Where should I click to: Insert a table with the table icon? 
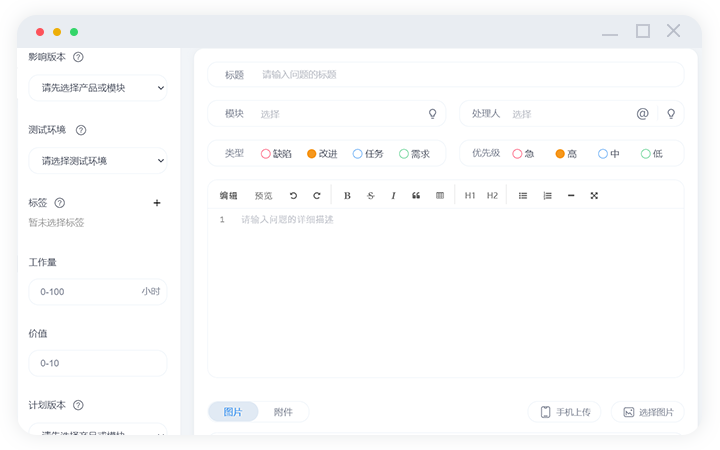click(440, 195)
